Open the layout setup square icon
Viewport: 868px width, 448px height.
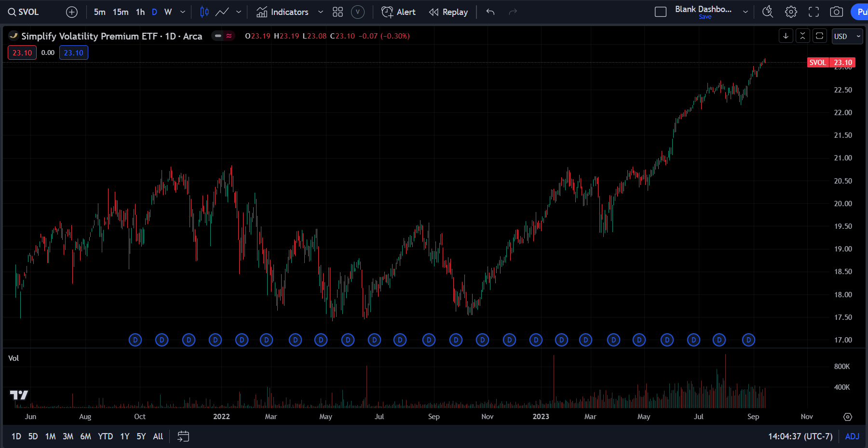661,12
